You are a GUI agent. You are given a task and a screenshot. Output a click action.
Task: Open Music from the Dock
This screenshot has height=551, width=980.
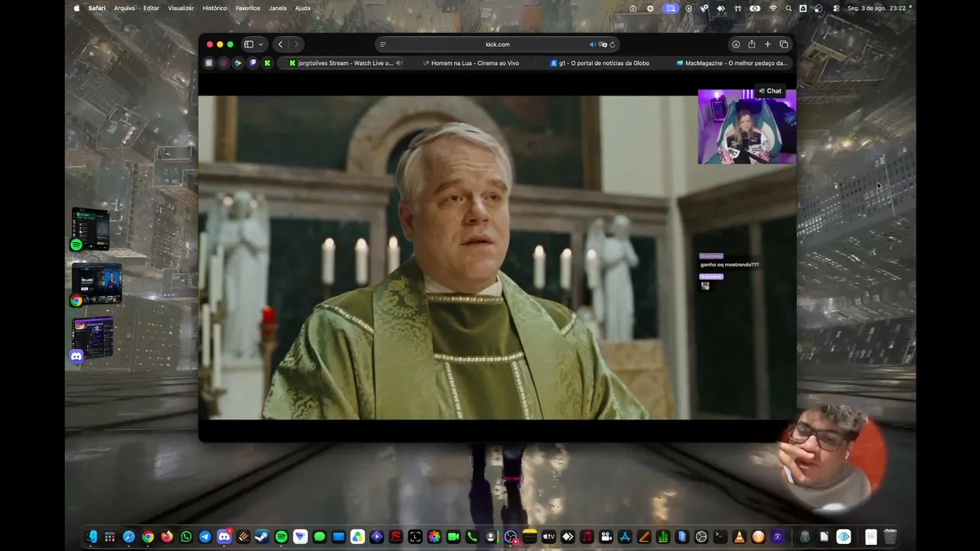(586, 537)
